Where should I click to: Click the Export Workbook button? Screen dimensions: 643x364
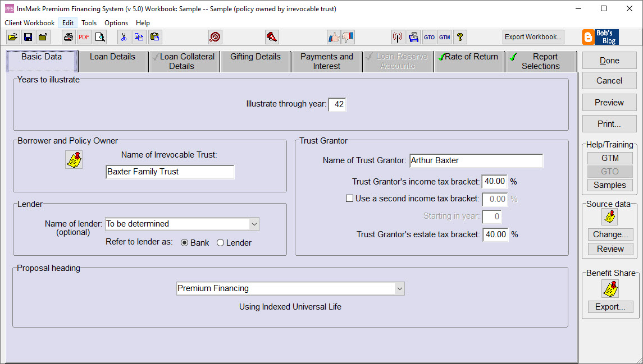532,36
